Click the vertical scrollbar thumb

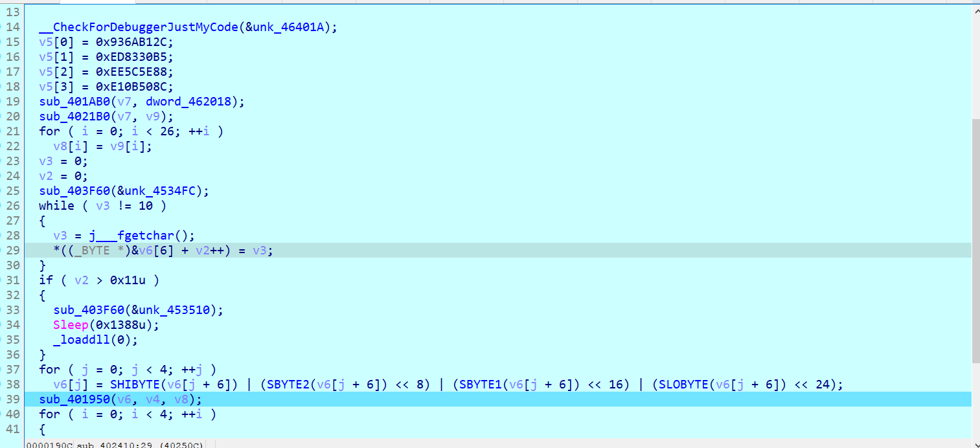click(975, 241)
